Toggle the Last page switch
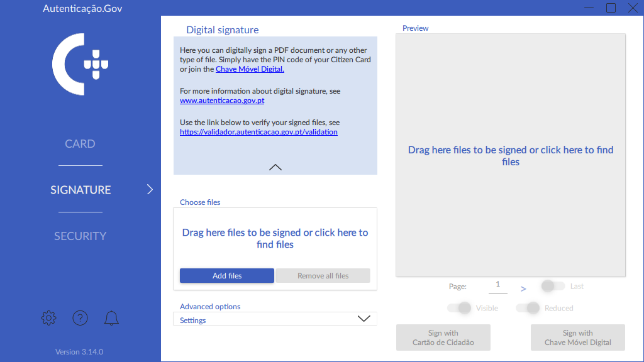The width and height of the screenshot is (644, 362). [x=553, y=286]
